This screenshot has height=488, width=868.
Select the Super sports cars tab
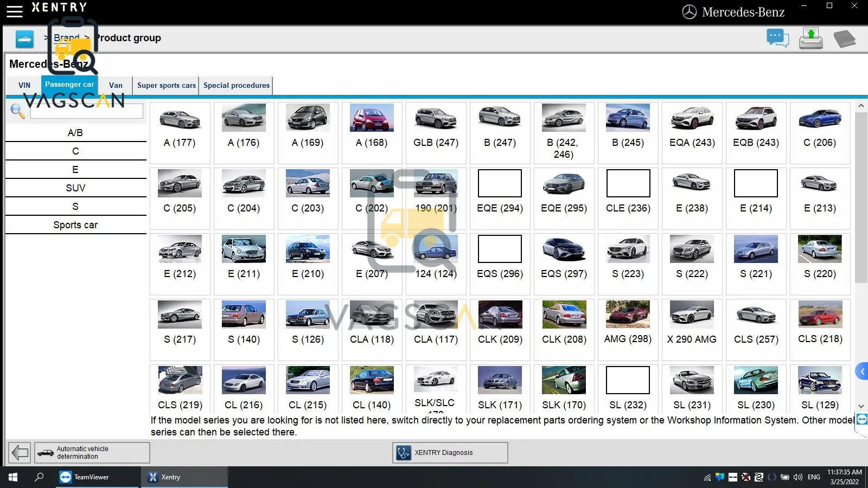click(x=166, y=86)
